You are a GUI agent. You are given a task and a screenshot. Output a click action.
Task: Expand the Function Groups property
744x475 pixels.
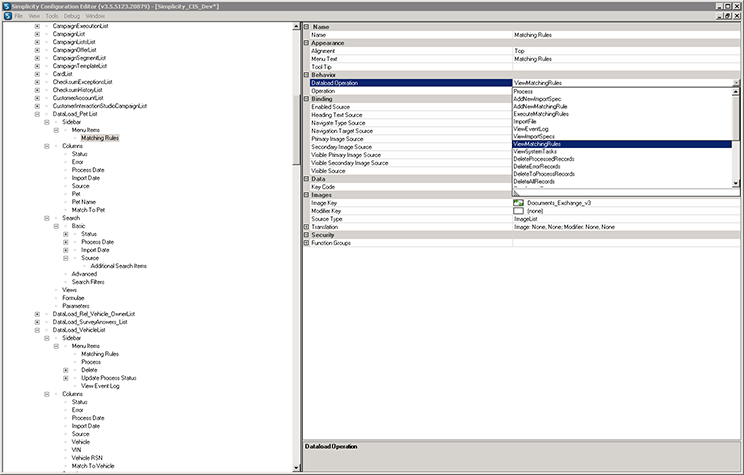pyautogui.click(x=307, y=243)
